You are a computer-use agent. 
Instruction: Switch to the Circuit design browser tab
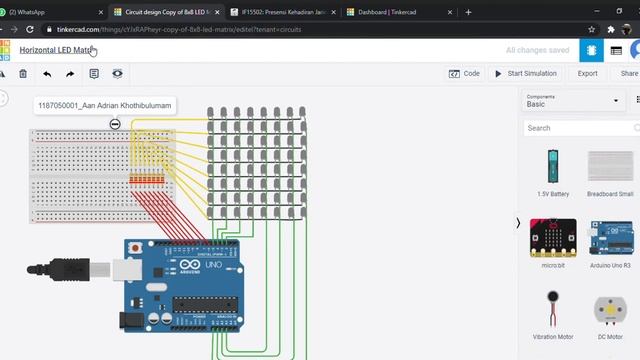click(167, 12)
